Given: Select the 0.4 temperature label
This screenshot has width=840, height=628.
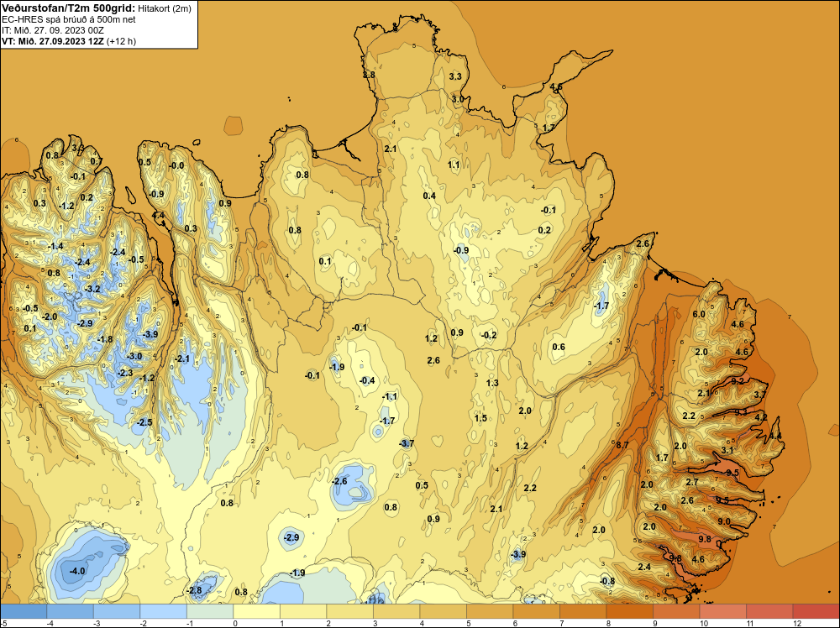Looking at the screenshot, I should coord(429,196).
